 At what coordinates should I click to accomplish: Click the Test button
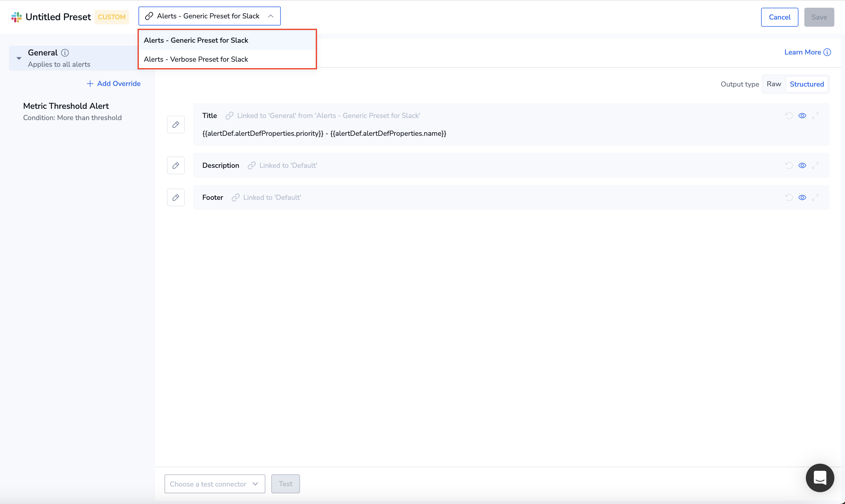(285, 484)
